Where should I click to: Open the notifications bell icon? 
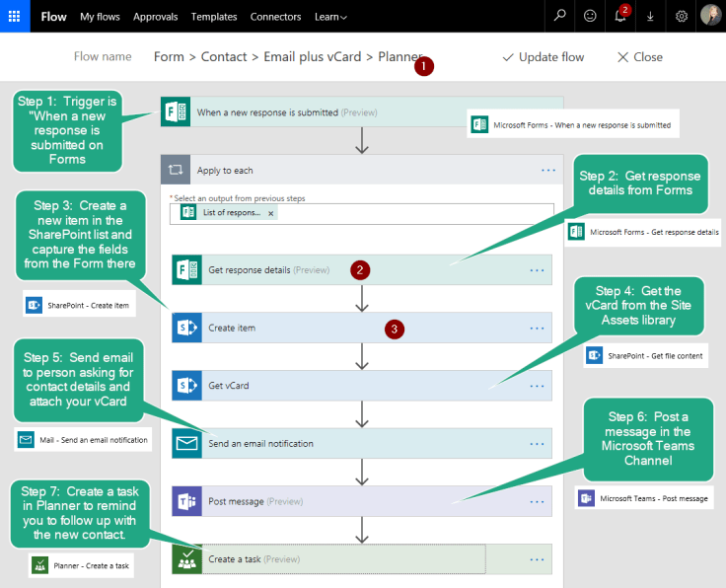click(620, 16)
